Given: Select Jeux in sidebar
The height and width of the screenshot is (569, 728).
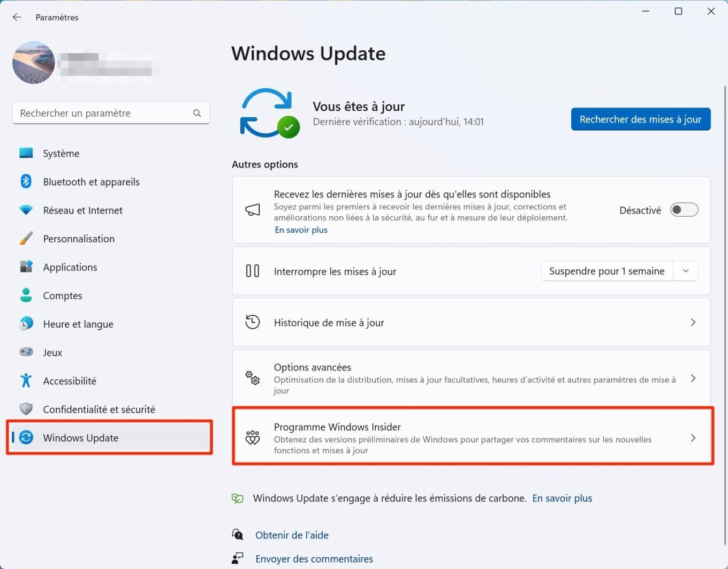Looking at the screenshot, I should pos(111,352).
